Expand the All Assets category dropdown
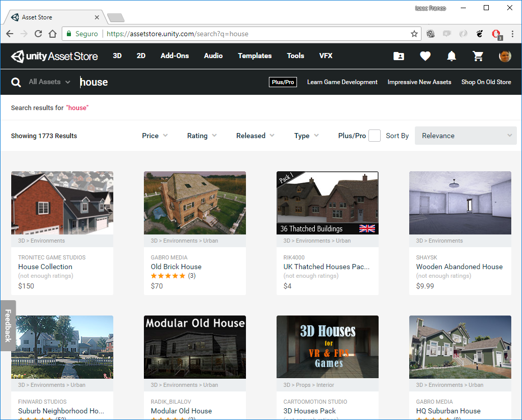The height and width of the screenshot is (420, 522). (49, 82)
